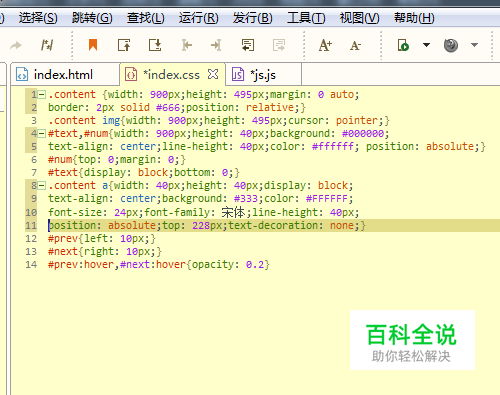Image resolution: width=500 pixels, height=395 pixels.
Task: Open the 运行(R) menu
Action: click(199, 18)
